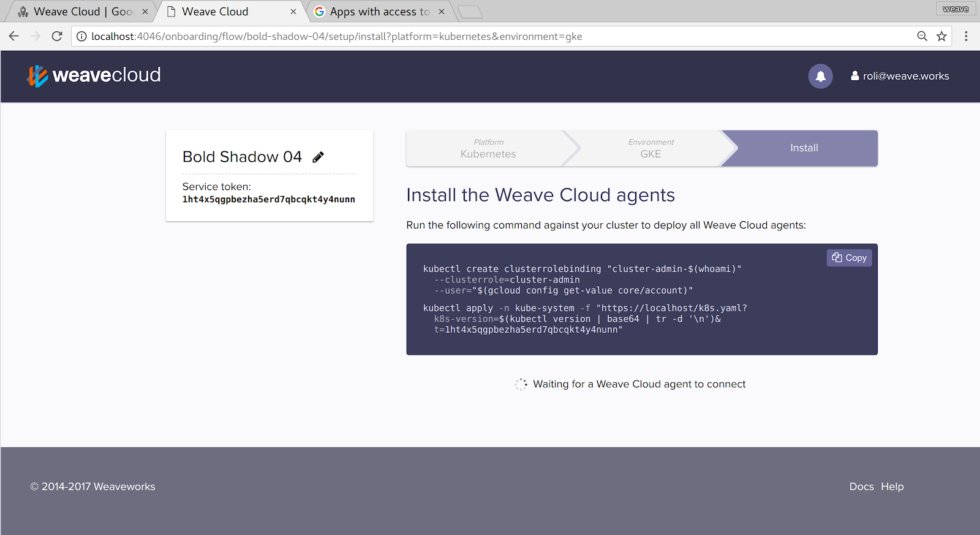Image resolution: width=980 pixels, height=535 pixels.
Task: Click the Bold Shadow 04 instance name
Action: [242, 157]
